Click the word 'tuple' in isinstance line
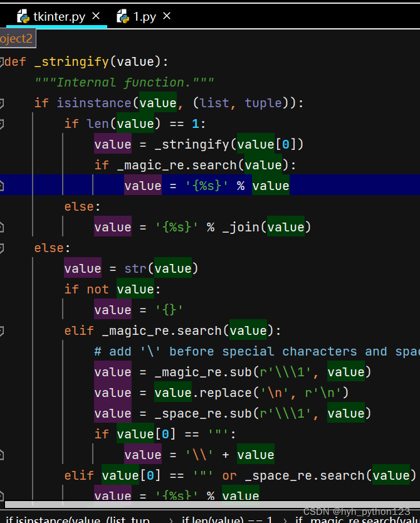The height and width of the screenshot is (523, 420). tap(263, 103)
